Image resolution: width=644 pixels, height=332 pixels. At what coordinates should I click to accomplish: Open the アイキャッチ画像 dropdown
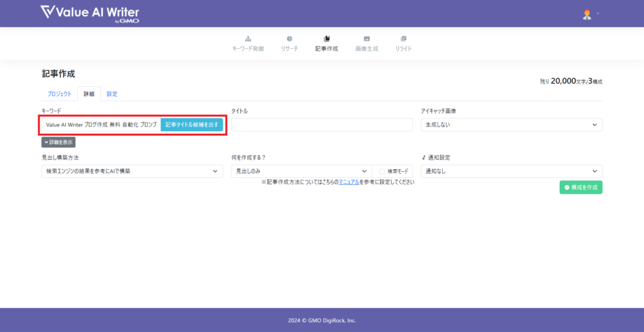pyautogui.click(x=511, y=124)
